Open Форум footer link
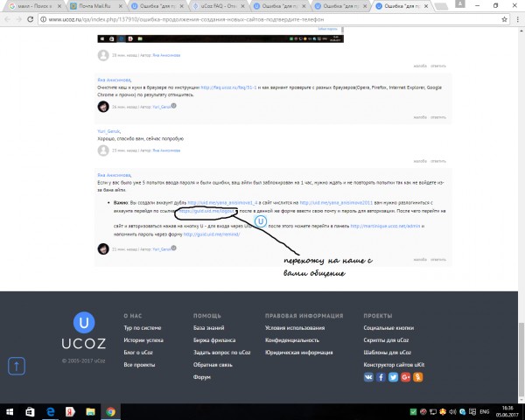The image size is (525, 420). point(202,377)
